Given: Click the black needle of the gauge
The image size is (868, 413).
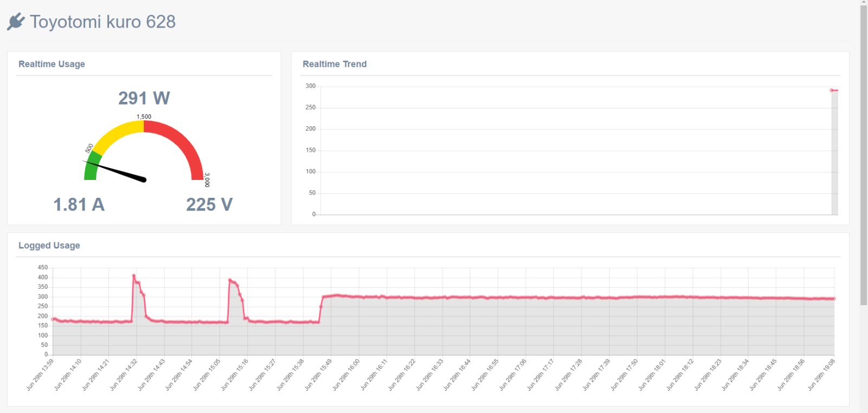Looking at the screenshot, I should coord(115,170).
